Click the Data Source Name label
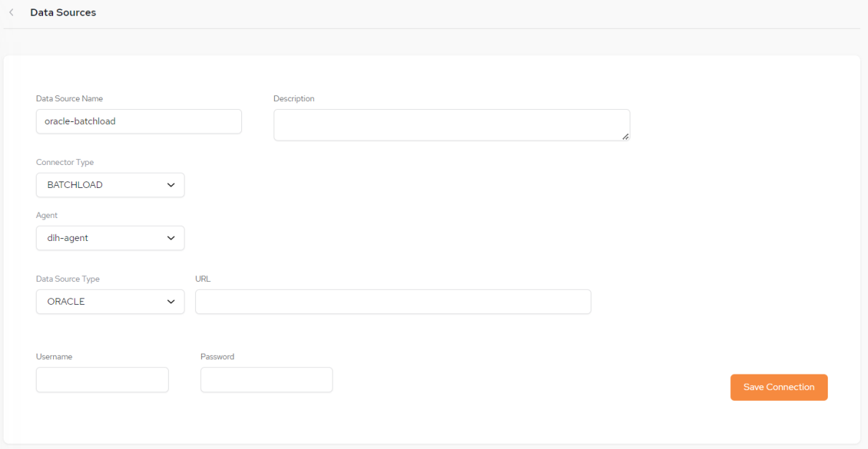 tap(70, 99)
